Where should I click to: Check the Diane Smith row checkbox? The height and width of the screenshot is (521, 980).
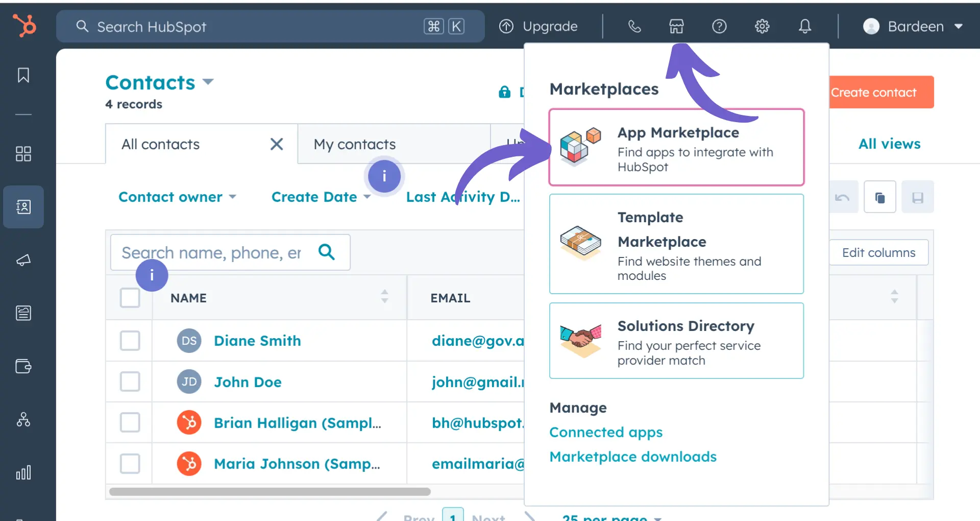coord(130,341)
